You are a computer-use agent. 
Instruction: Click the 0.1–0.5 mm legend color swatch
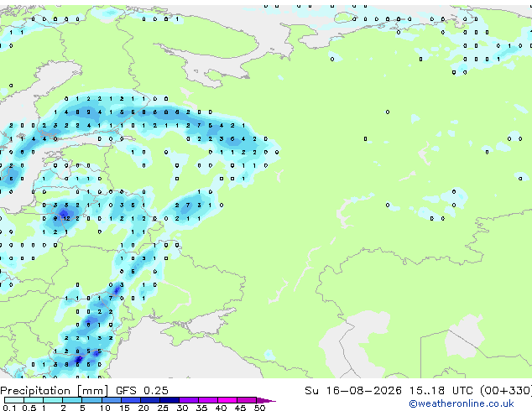pyautogui.click(x=14, y=400)
